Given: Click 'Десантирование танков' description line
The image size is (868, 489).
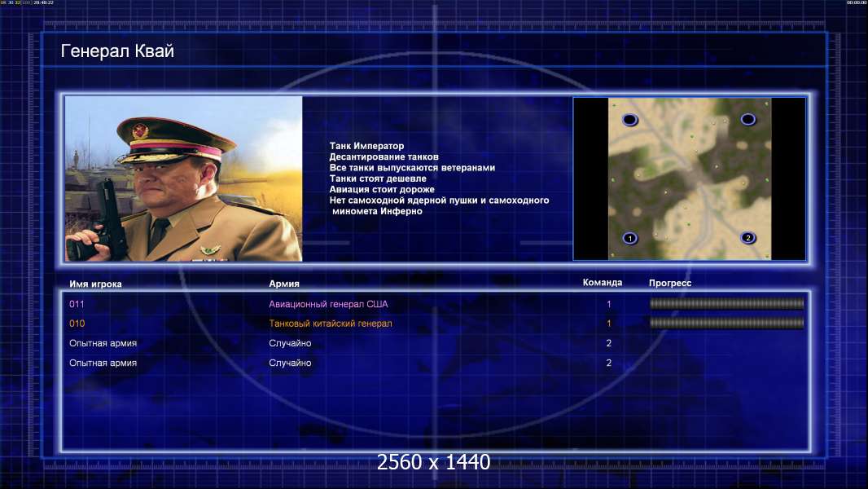Looking at the screenshot, I should tap(384, 156).
